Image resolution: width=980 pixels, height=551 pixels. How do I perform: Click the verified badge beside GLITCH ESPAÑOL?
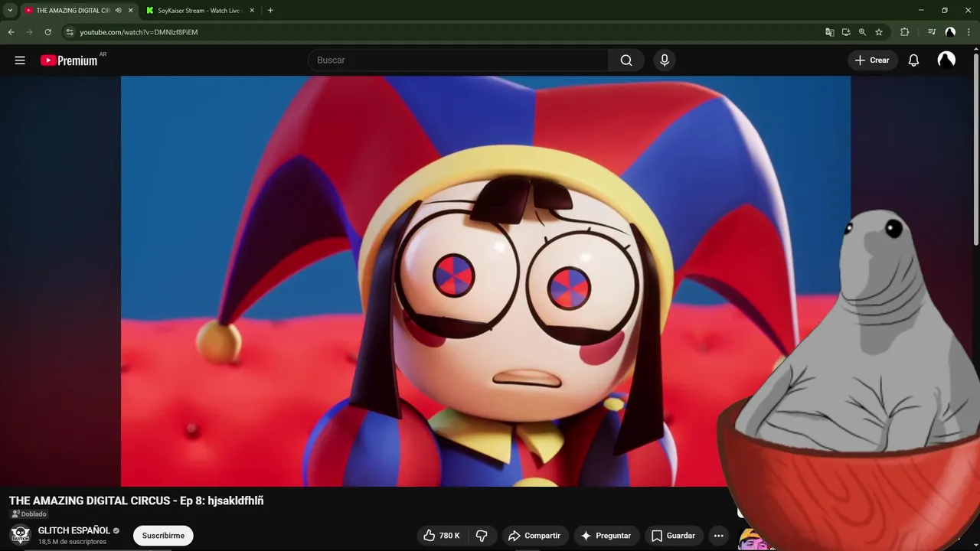(x=116, y=530)
